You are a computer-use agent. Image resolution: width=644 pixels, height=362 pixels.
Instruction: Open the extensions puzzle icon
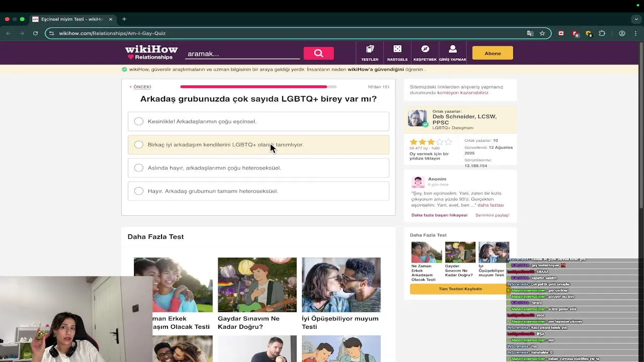point(602,33)
